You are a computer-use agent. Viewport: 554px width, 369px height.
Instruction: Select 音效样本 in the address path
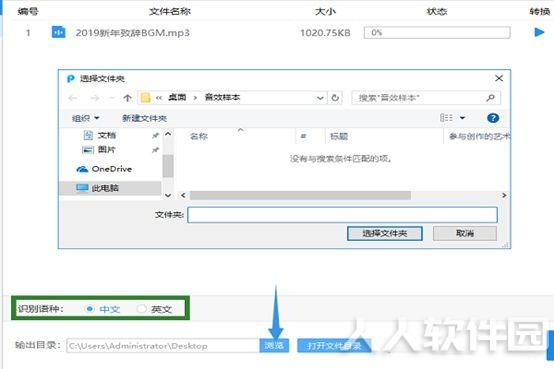pos(223,97)
